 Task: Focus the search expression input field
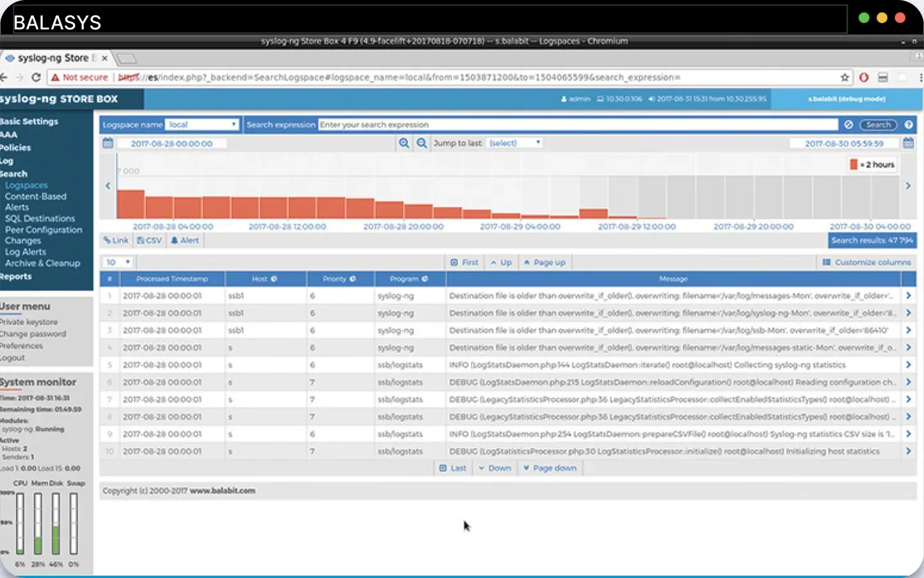click(578, 125)
